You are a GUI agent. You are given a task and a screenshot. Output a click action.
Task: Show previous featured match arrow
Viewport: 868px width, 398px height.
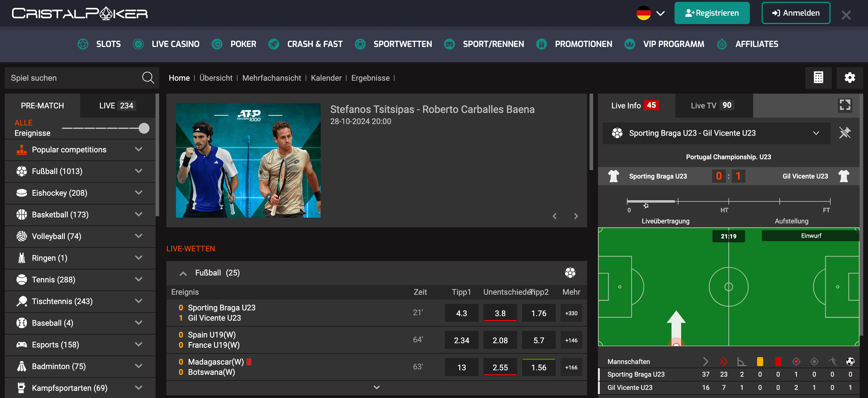pyautogui.click(x=555, y=216)
